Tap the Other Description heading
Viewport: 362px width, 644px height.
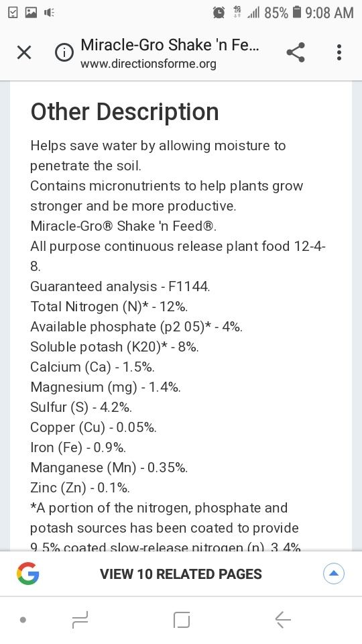pyautogui.click(x=125, y=112)
